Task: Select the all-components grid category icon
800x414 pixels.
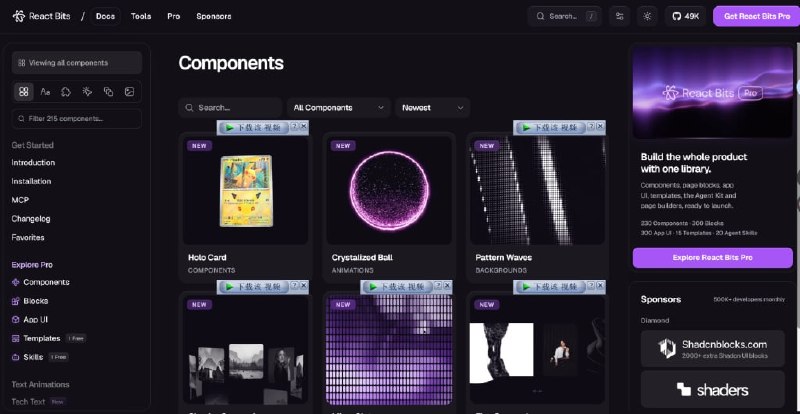Action: tap(23, 92)
